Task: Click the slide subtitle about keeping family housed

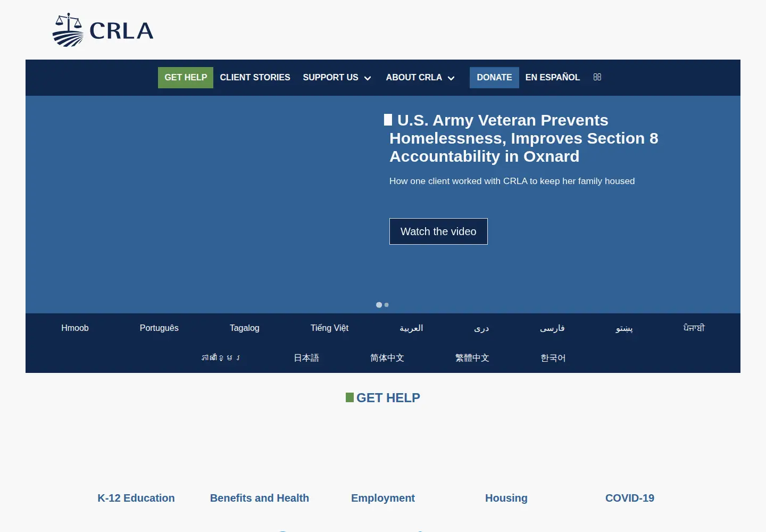Action: 512,181
